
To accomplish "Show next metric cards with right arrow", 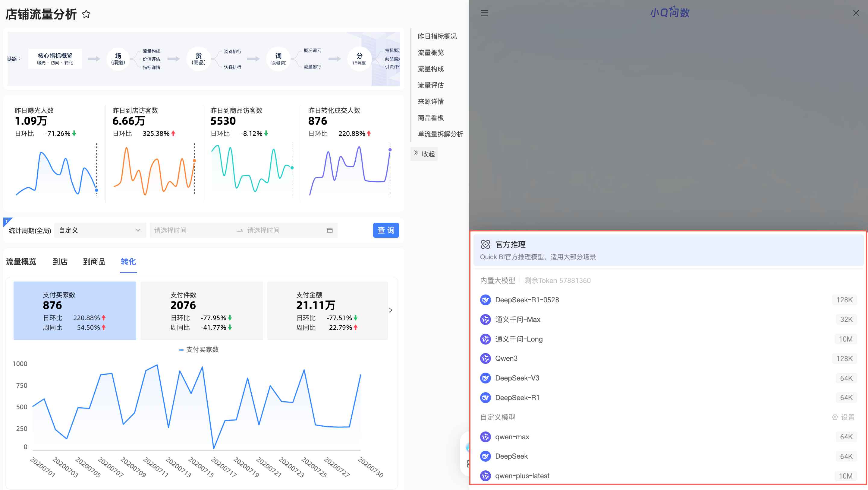I will (x=391, y=310).
